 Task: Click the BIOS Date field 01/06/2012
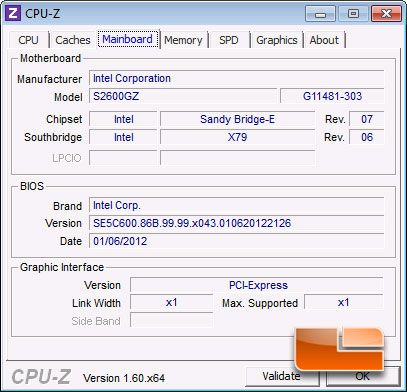point(237,241)
